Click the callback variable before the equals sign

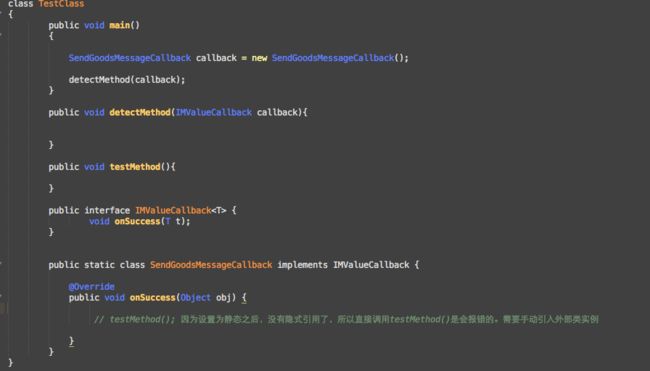[x=216, y=58]
